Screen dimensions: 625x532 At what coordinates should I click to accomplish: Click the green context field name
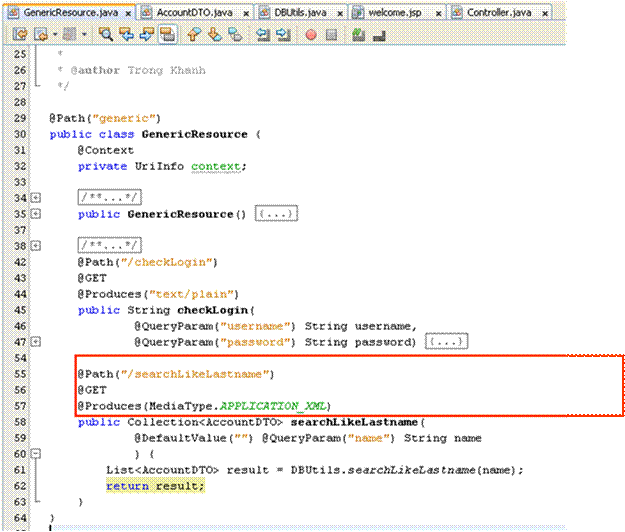(x=216, y=166)
